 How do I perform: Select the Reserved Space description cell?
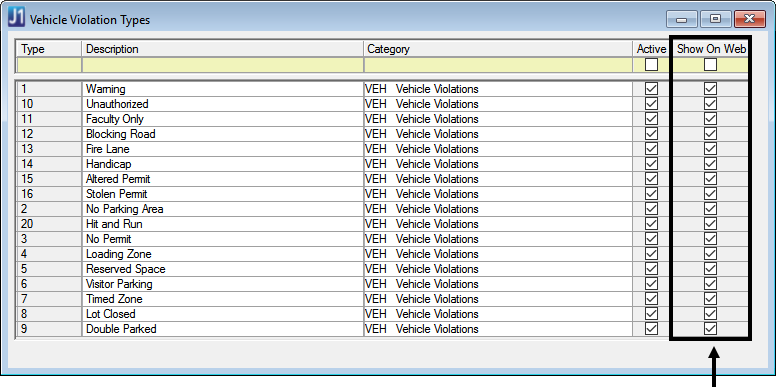(222, 269)
